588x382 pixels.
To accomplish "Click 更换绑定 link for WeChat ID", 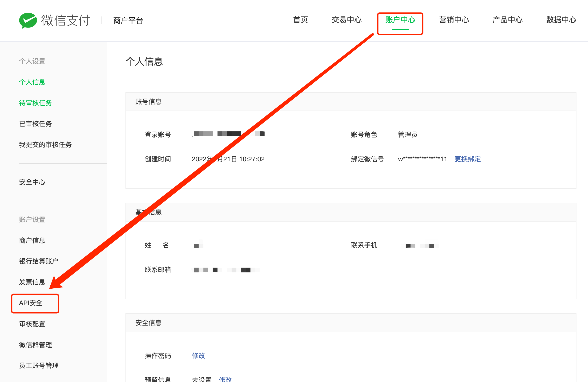I will pos(467,159).
